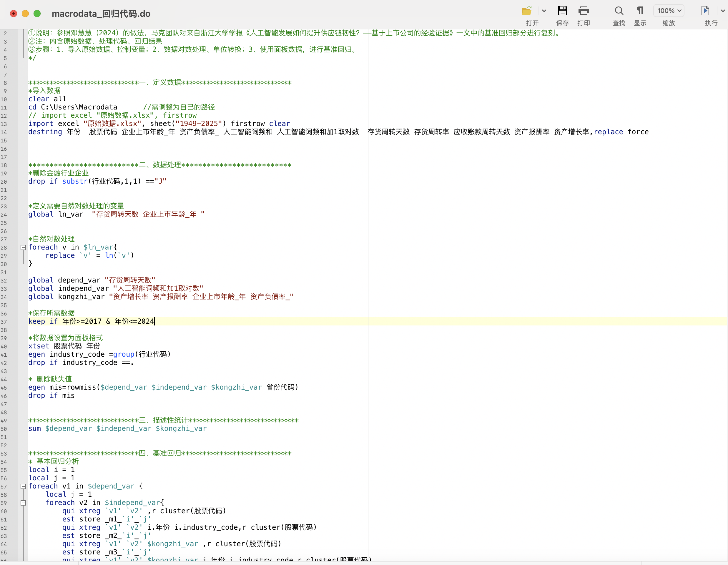The width and height of the screenshot is (728, 565).
Task: Click the 打开 label in toolbar
Action: (532, 23)
